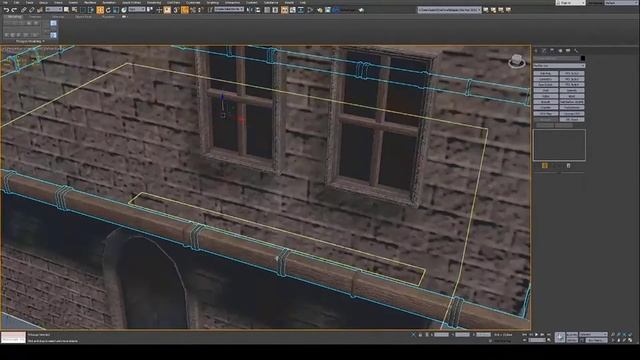This screenshot has height=360, width=640.
Task: Open the Group menu
Action: tap(43, 3)
